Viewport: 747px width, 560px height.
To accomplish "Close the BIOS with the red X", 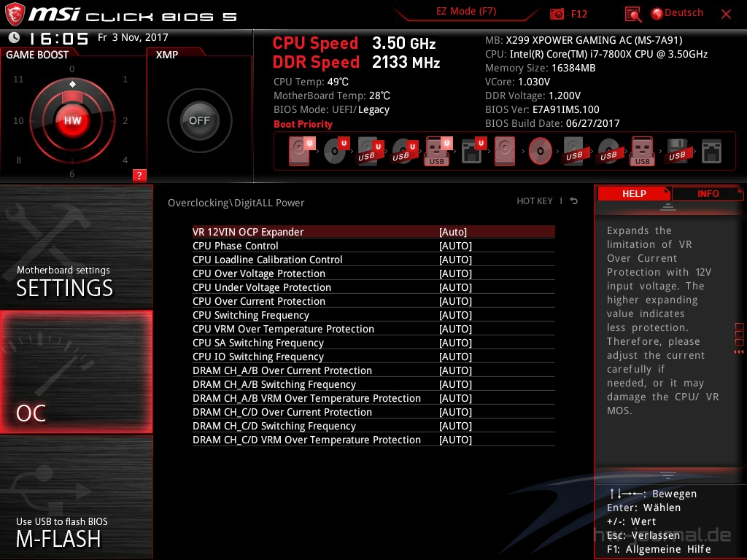I will click(x=726, y=15).
